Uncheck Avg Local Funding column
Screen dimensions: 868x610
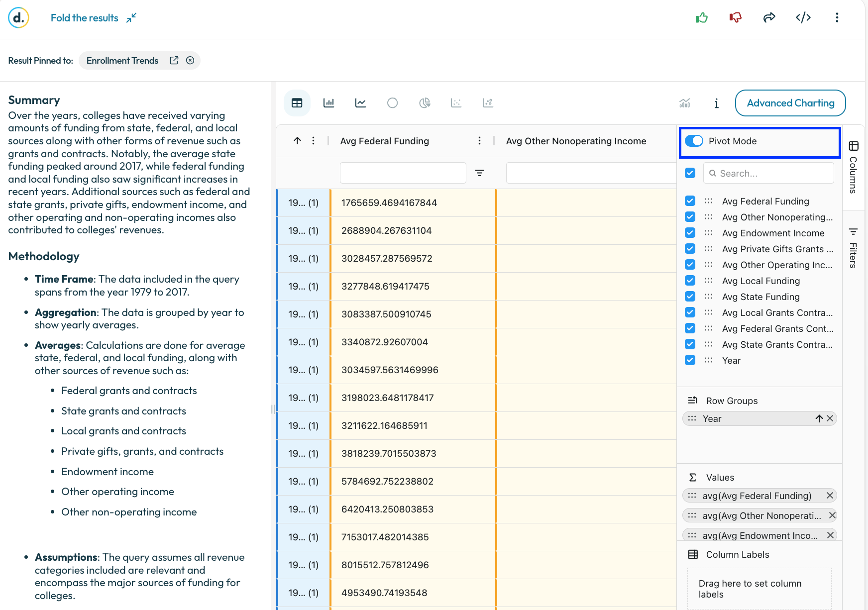pyautogui.click(x=690, y=281)
